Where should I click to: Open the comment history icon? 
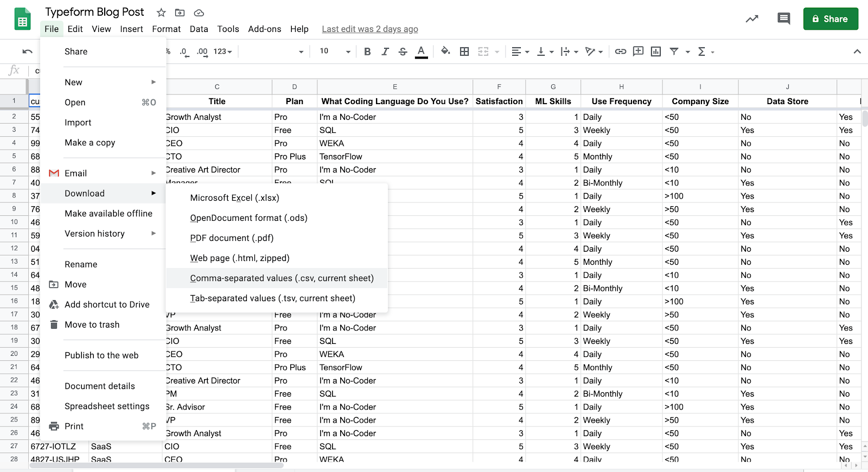(784, 19)
